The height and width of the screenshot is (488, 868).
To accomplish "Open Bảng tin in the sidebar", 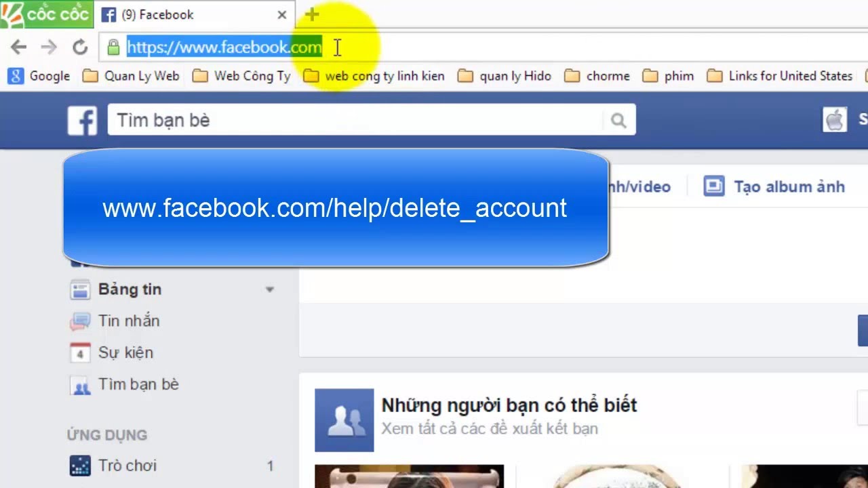I will (x=130, y=289).
